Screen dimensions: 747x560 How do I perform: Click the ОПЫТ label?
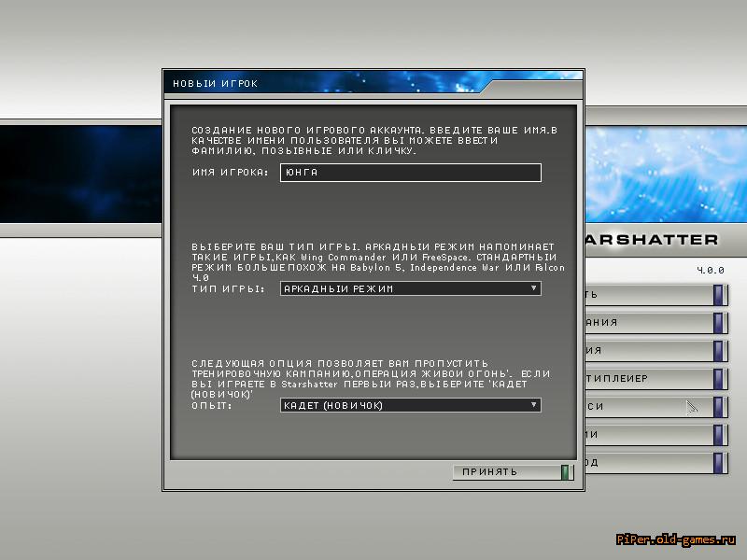212,406
